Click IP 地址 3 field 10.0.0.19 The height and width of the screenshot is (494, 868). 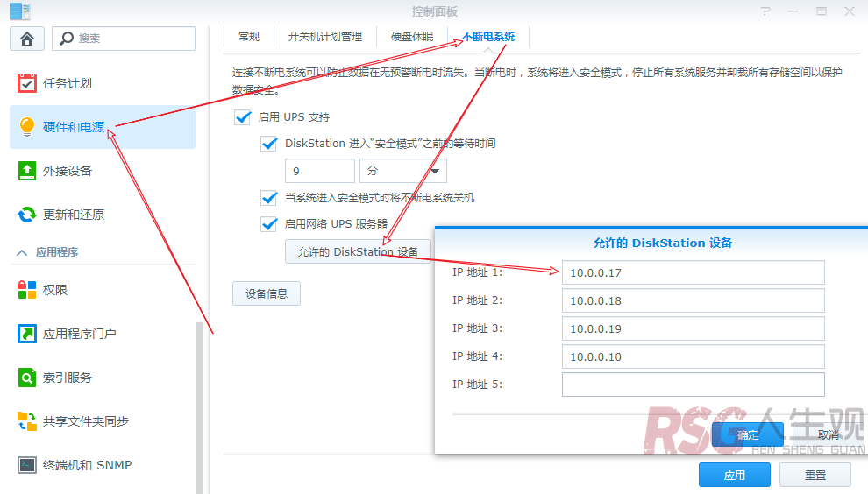pyautogui.click(x=693, y=328)
